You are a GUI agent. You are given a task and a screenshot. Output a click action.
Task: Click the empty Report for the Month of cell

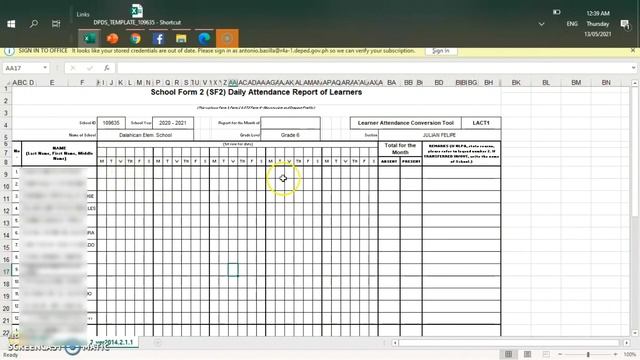pyautogui.click(x=290, y=123)
